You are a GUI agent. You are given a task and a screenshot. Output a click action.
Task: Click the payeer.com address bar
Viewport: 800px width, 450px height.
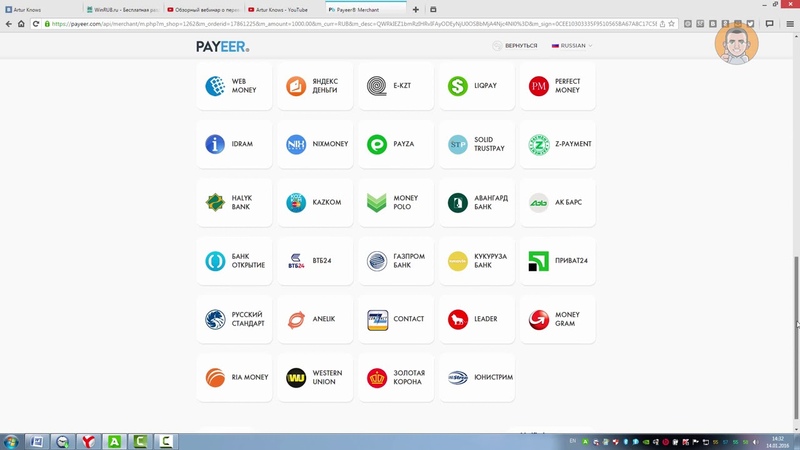[x=354, y=23]
